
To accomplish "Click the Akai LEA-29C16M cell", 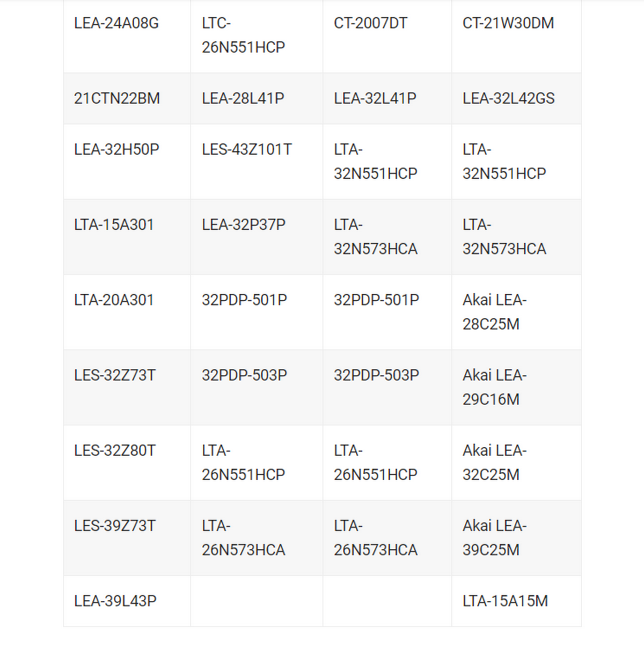I will click(x=494, y=387).
